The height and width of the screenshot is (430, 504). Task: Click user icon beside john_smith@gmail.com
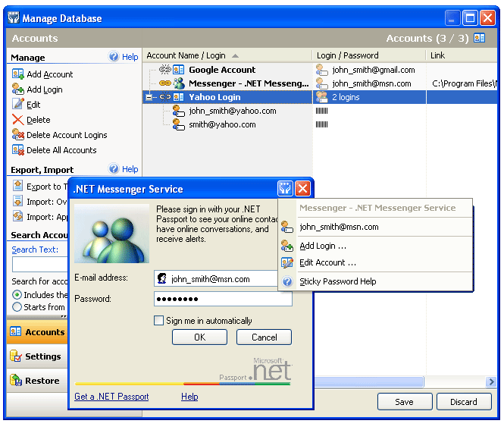click(321, 70)
